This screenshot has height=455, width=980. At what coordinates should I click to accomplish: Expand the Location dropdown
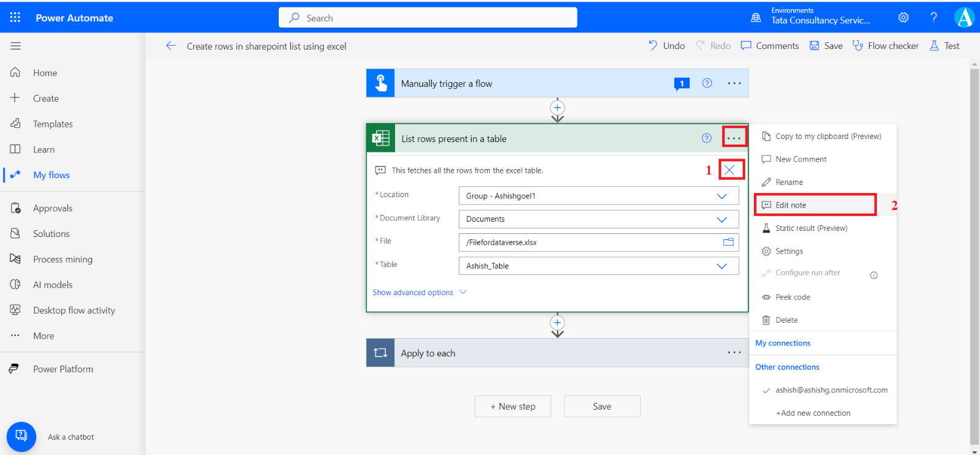(722, 196)
